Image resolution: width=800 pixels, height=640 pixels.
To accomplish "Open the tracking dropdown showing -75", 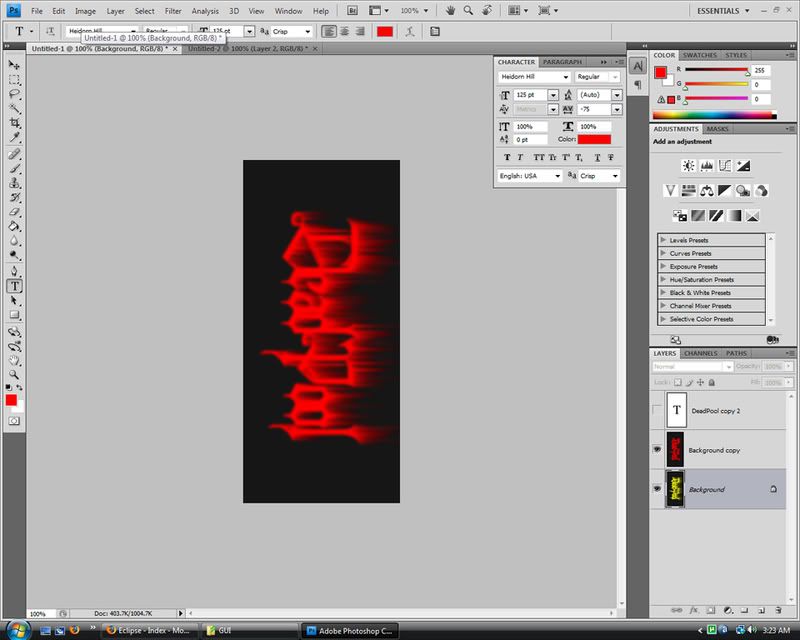I will point(617,109).
